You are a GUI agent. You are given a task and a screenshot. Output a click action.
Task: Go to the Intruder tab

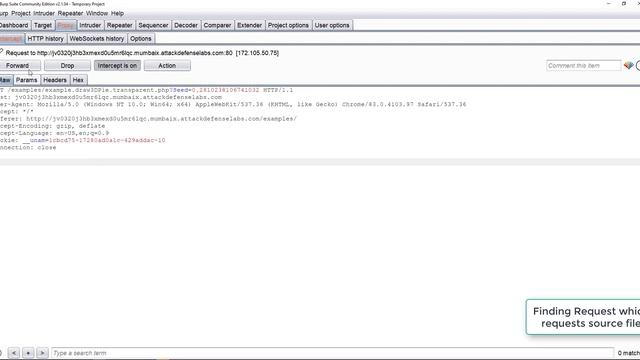(x=90, y=25)
